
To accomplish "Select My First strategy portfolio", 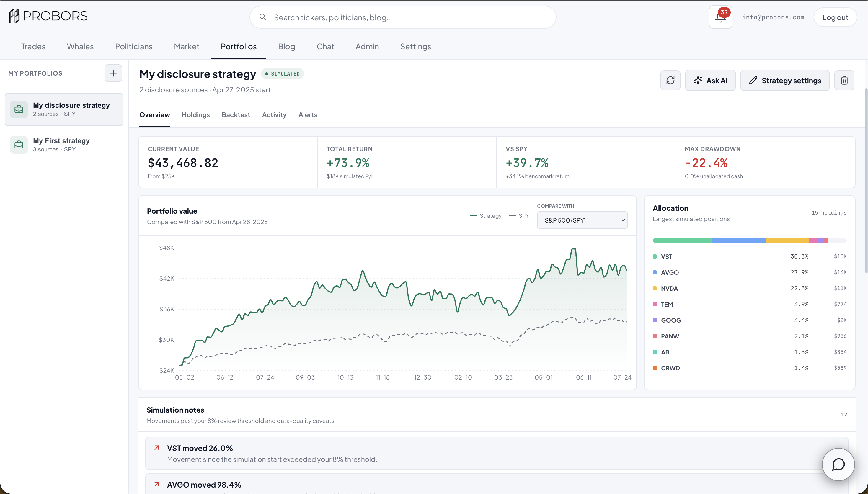I will tap(64, 145).
